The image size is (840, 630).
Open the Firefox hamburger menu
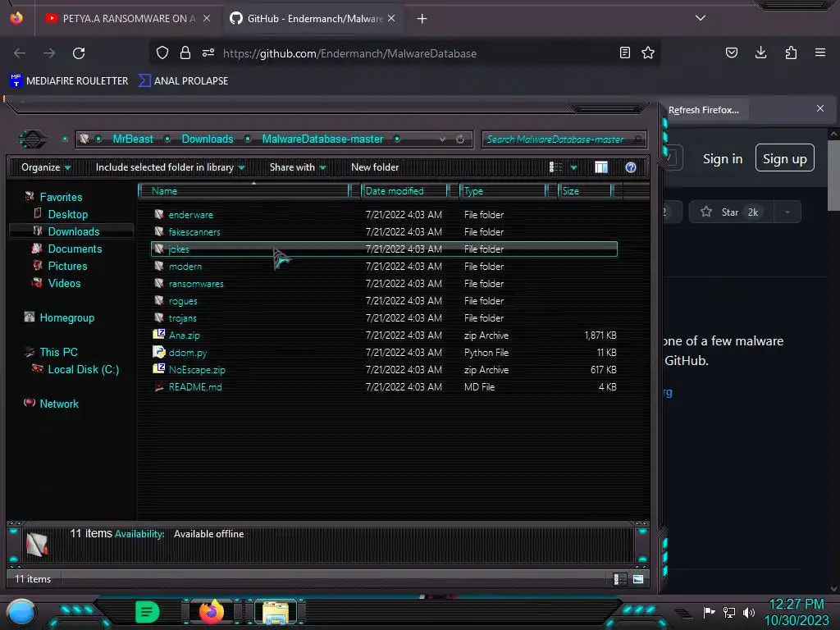[820, 52]
